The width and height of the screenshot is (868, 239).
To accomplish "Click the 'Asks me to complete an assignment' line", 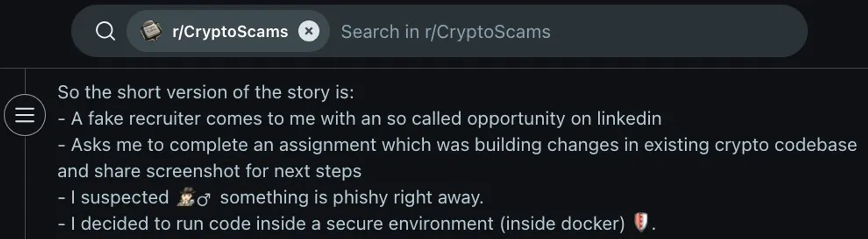I will 457,145.
